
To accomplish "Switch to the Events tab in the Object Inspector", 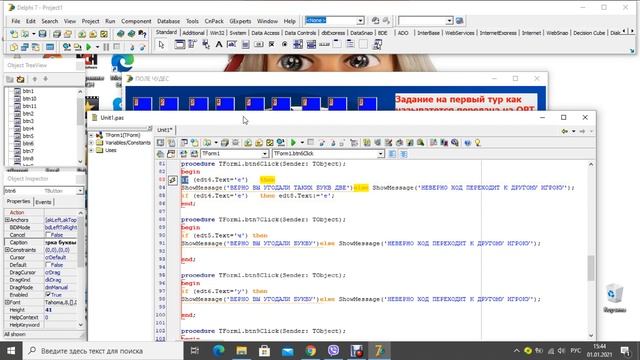I will coord(43,202).
